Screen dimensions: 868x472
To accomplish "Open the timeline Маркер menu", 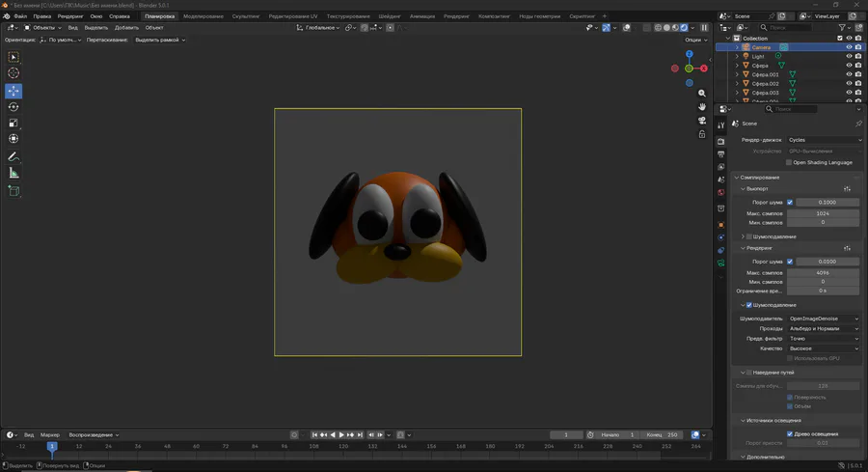I will (x=50, y=435).
